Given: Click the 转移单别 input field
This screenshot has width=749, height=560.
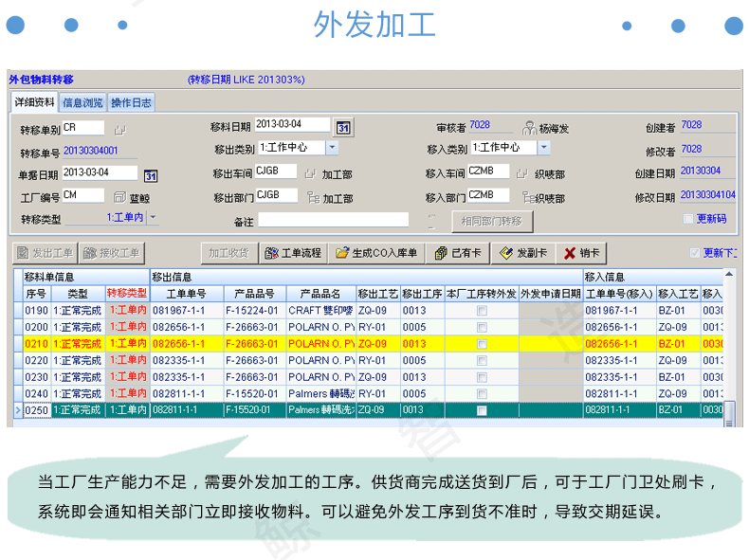Looking at the screenshot, I should (83, 128).
